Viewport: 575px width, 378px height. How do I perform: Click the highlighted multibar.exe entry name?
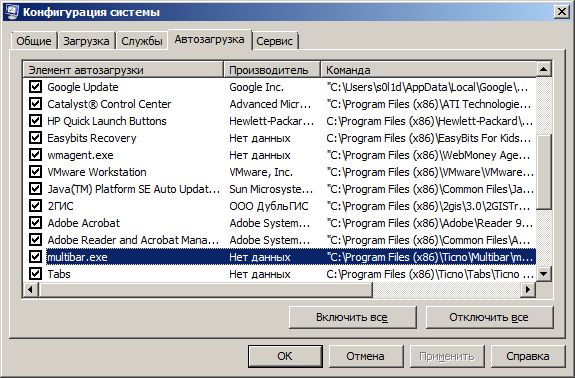click(x=77, y=257)
